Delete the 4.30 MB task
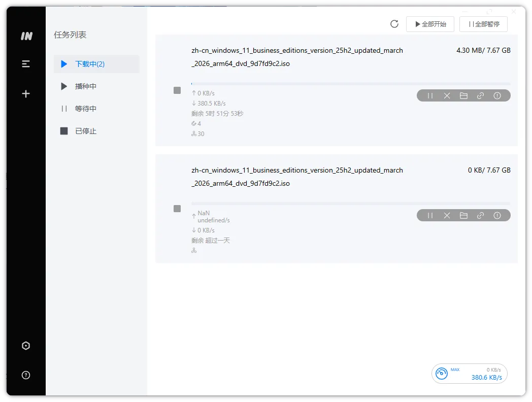 447,95
